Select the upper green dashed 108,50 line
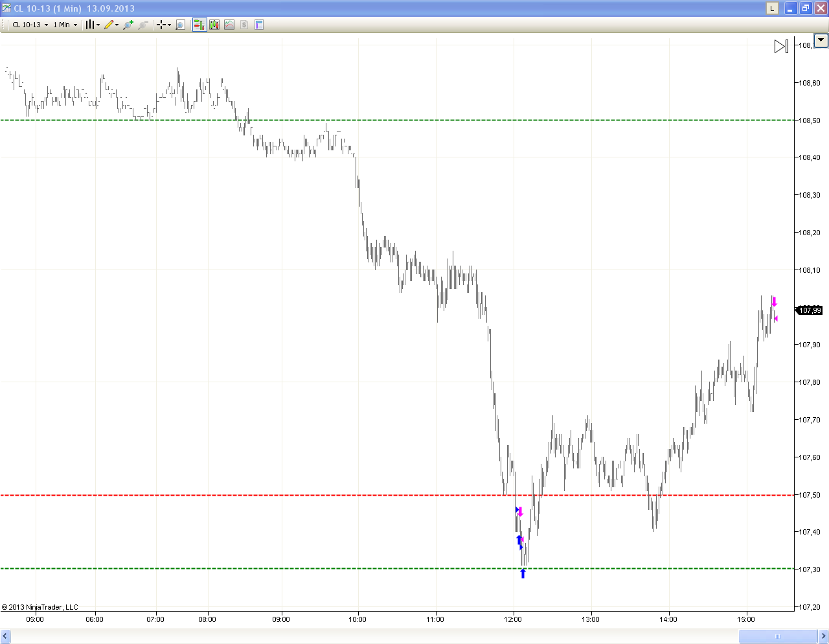The width and height of the screenshot is (829, 644). [396, 120]
